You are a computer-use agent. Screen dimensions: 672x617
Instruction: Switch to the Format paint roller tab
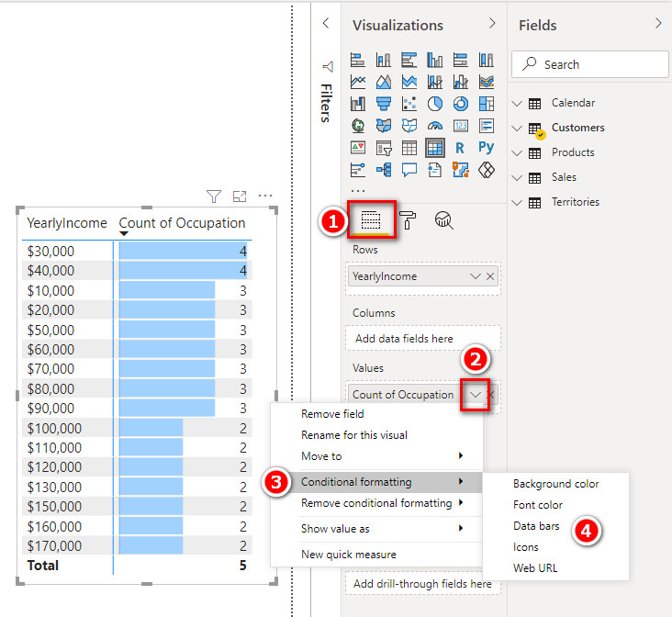click(x=407, y=220)
